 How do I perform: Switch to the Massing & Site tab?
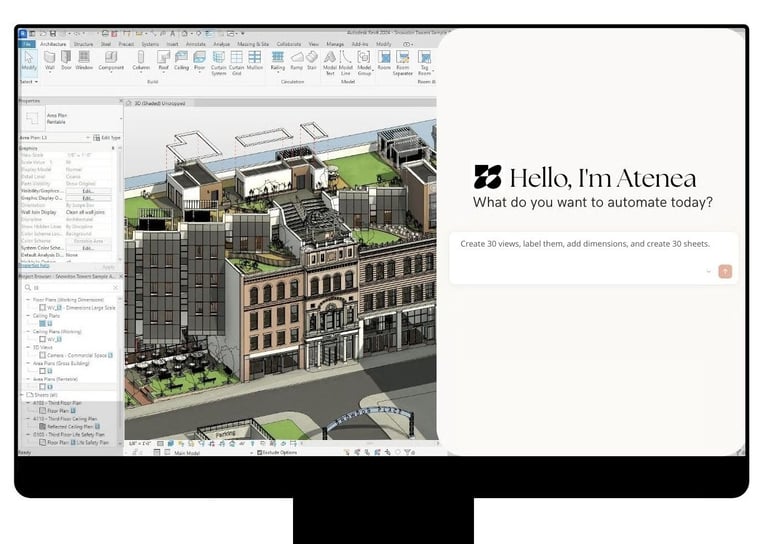pos(253,44)
